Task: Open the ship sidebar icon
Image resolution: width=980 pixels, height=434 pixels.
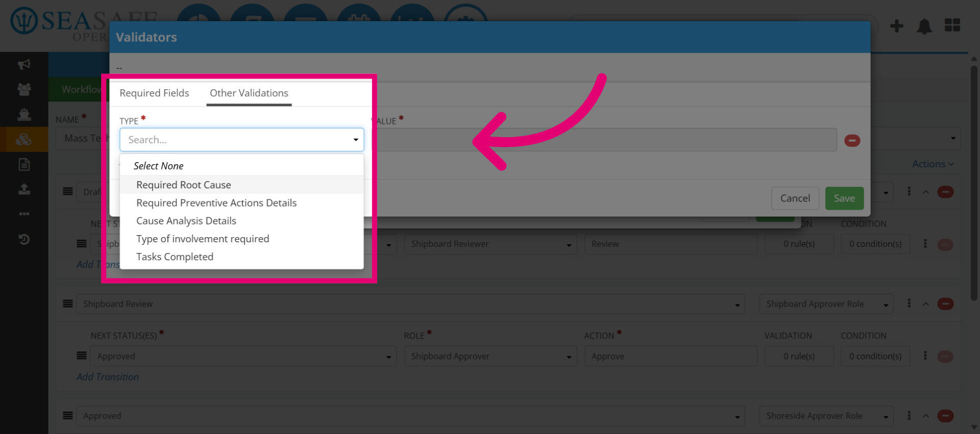Action: coord(24,114)
